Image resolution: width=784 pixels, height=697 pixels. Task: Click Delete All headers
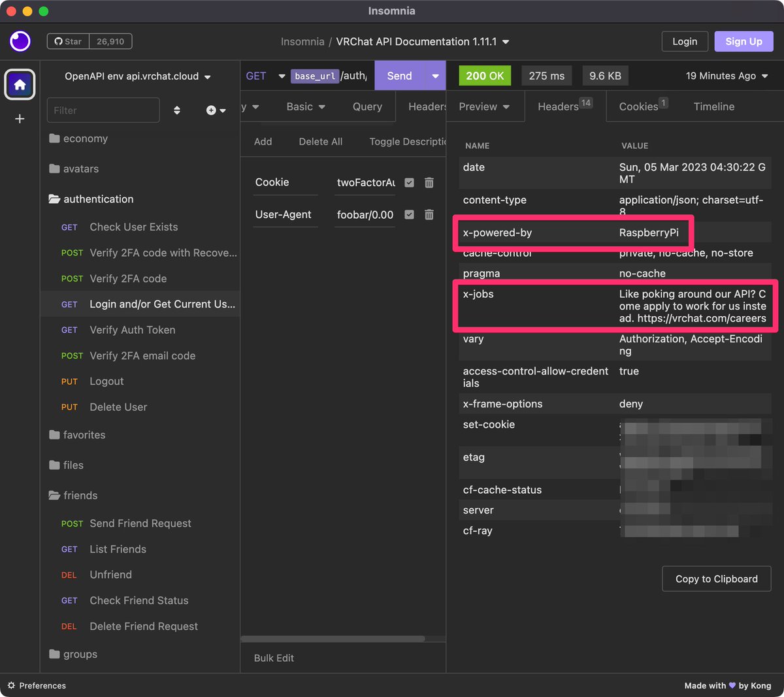pos(320,141)
